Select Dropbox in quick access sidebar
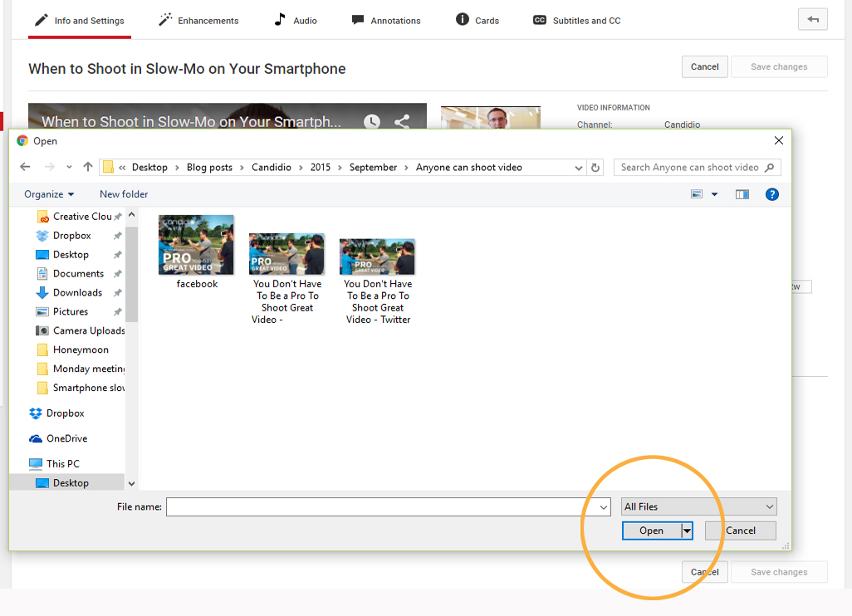The width and height of the screenshot is (852, 616). click(x=71, y=236)
